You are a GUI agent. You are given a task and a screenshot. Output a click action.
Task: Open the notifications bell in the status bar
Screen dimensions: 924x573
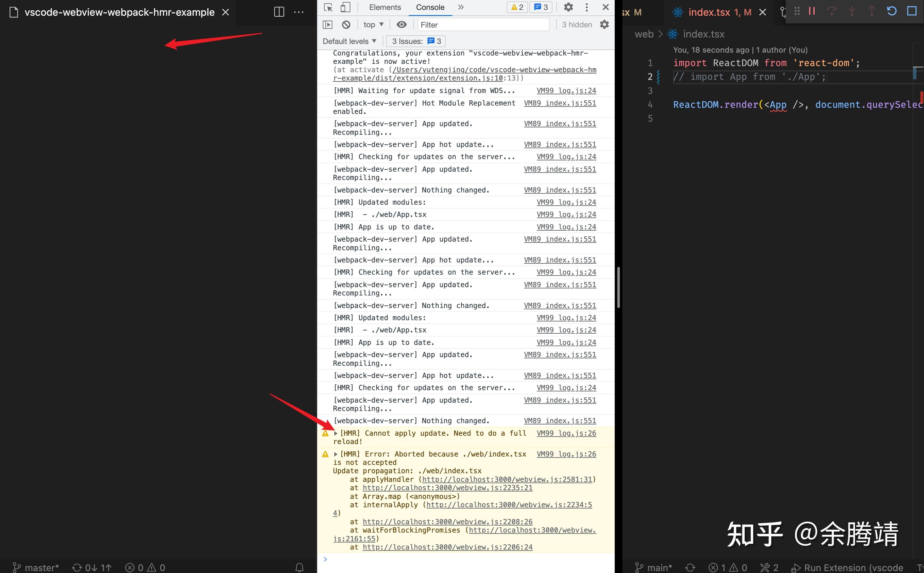point(299,567)
